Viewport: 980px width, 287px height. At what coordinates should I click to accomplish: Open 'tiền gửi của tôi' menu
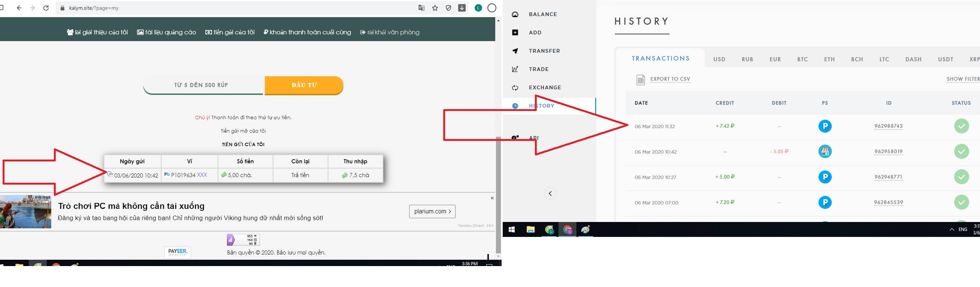[x=230, y=32]
